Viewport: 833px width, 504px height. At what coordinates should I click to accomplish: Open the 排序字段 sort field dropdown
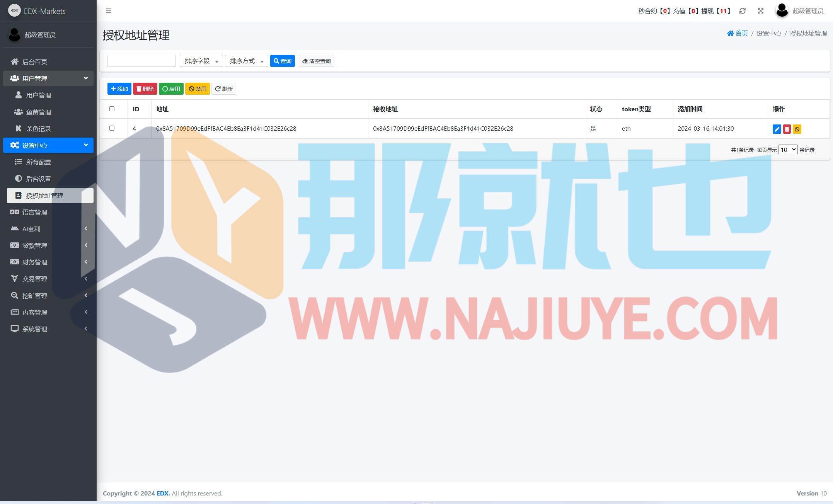click(x=201, y=61)
